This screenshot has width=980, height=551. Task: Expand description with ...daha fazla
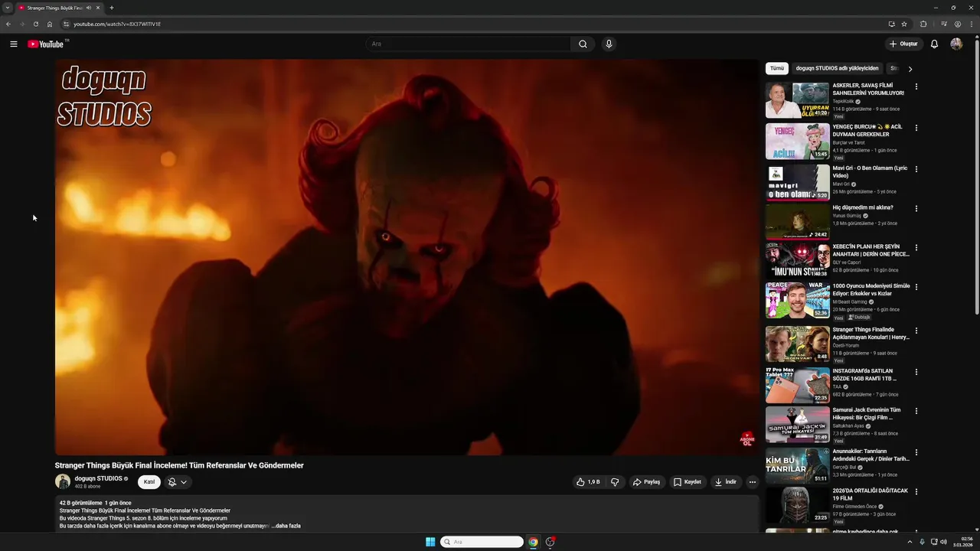click(x=286, y=526)
